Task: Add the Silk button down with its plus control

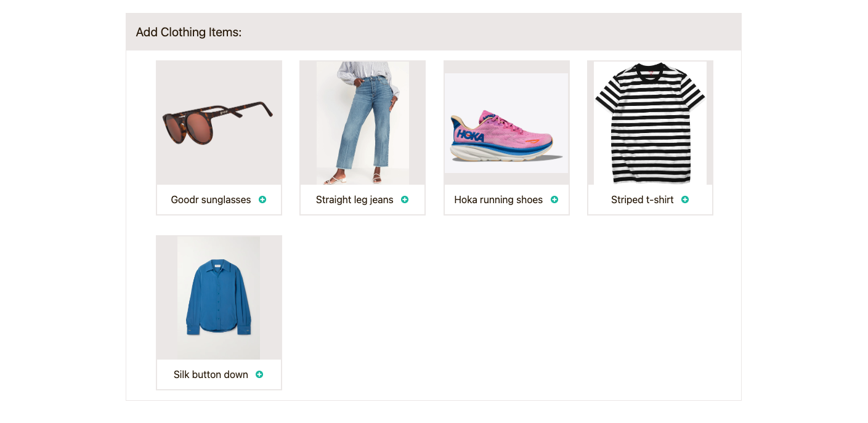Action: coord(259,374)
